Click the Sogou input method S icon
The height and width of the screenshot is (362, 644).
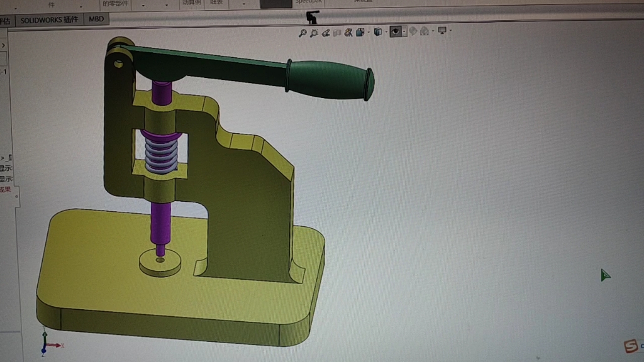pos(631,346)
